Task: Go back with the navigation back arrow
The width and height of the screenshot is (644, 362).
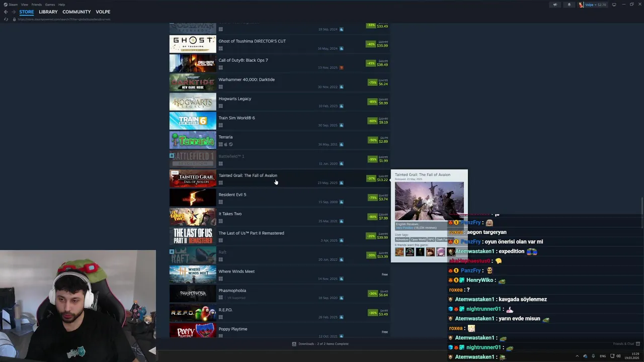Action: pos(6,12)
